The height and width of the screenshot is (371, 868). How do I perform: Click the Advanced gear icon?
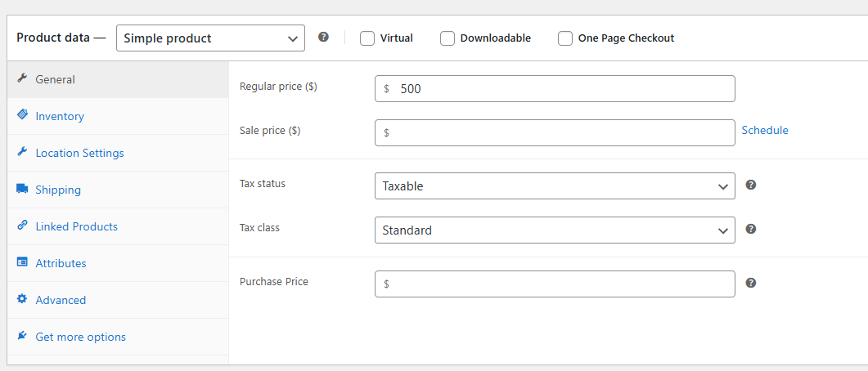(22, 300)
